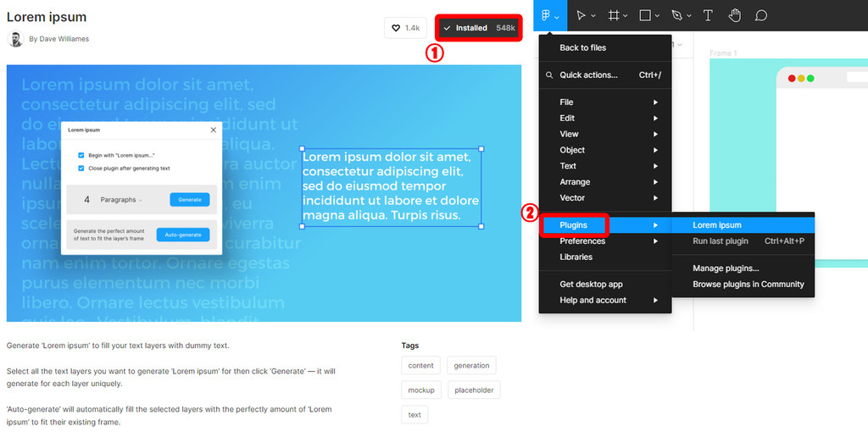
Task: Click the Tags heading
Action: [x=410, y=346]
